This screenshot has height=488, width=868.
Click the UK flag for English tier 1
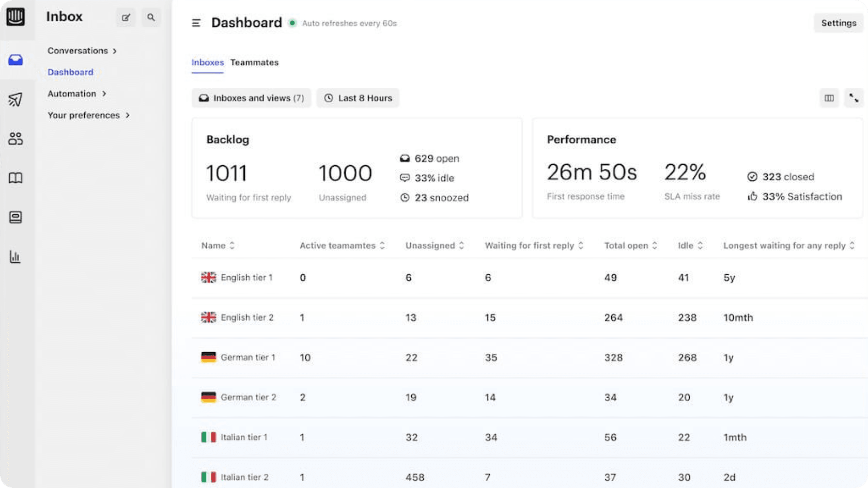coord(209,277)
